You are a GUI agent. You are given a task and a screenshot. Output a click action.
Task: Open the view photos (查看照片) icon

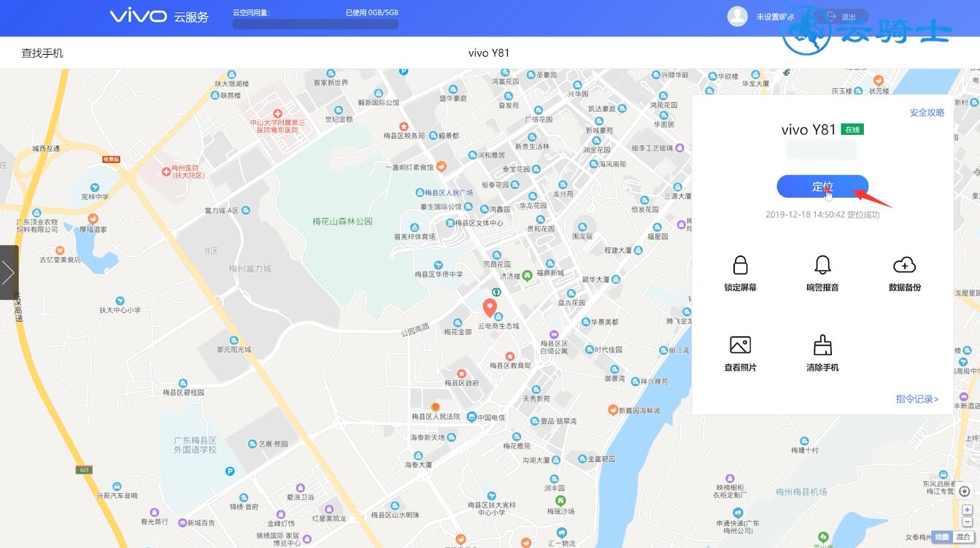tap(740, 345)
